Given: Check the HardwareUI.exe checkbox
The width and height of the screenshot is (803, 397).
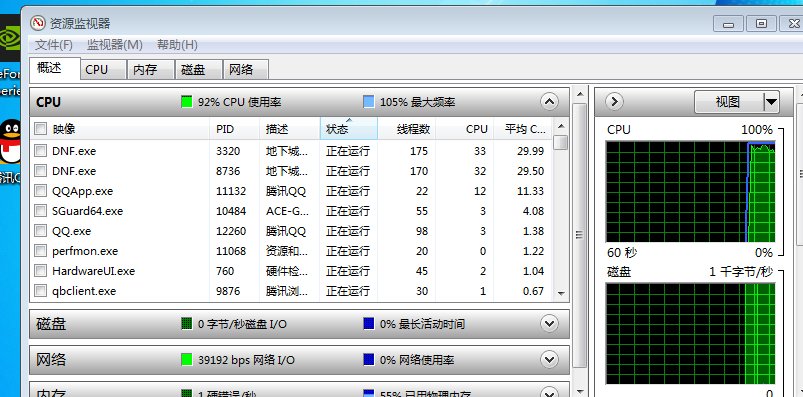Looking at the screenshot, I should (x=40, y=270).
